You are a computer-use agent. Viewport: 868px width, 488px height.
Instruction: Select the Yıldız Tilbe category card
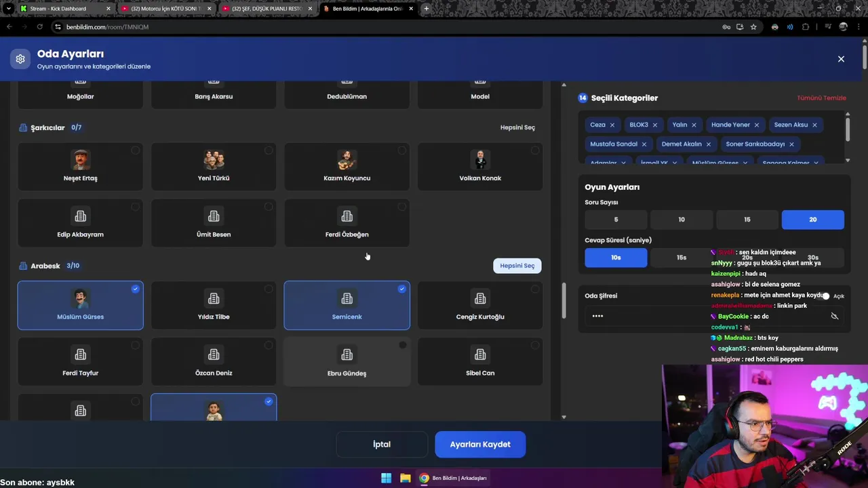coord(214,305)
